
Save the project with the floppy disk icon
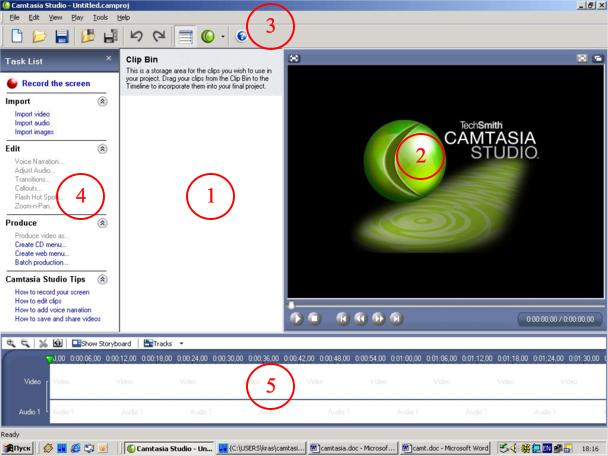point(62,36)
